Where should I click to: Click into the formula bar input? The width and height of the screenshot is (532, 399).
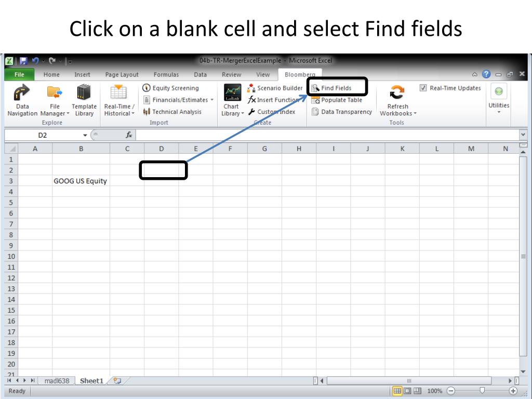click(x=327, y=135)
